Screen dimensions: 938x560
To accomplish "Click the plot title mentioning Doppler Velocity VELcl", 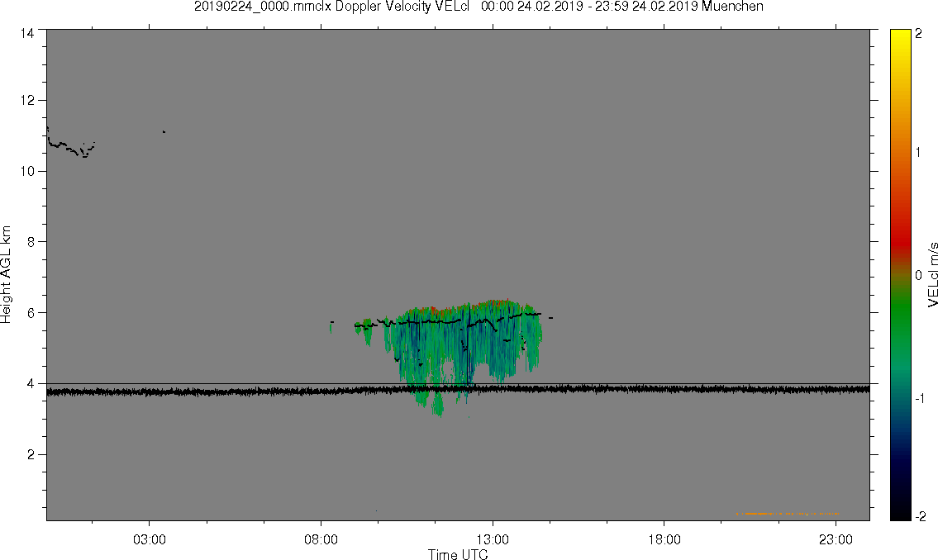I will coord(479,7).
